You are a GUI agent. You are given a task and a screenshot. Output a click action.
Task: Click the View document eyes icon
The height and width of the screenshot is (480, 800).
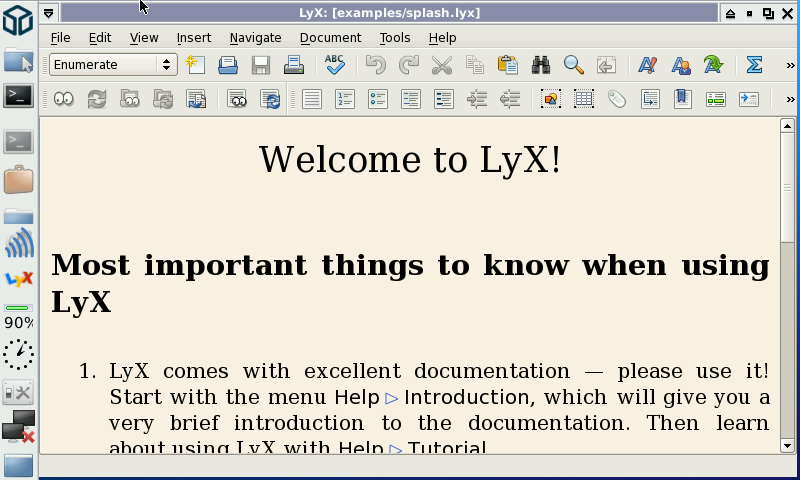[64, 99]
